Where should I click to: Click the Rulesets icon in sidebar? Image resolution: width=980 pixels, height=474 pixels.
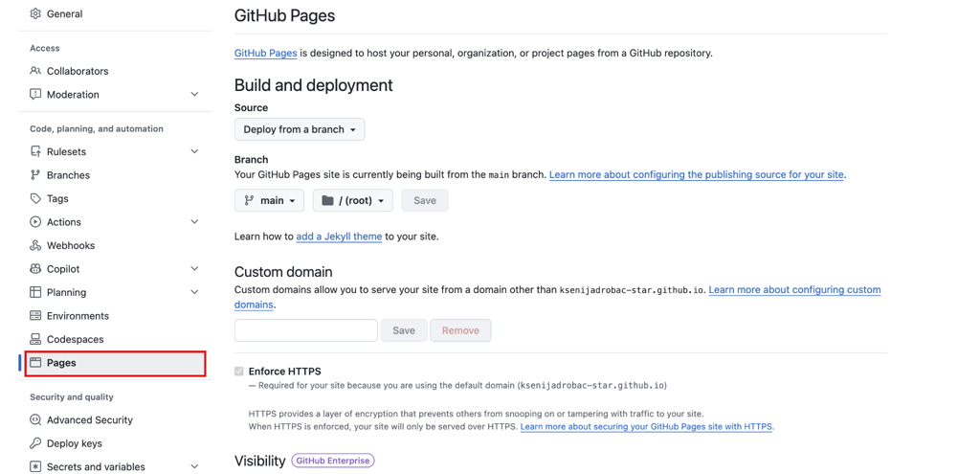click(x=35, y=152)
